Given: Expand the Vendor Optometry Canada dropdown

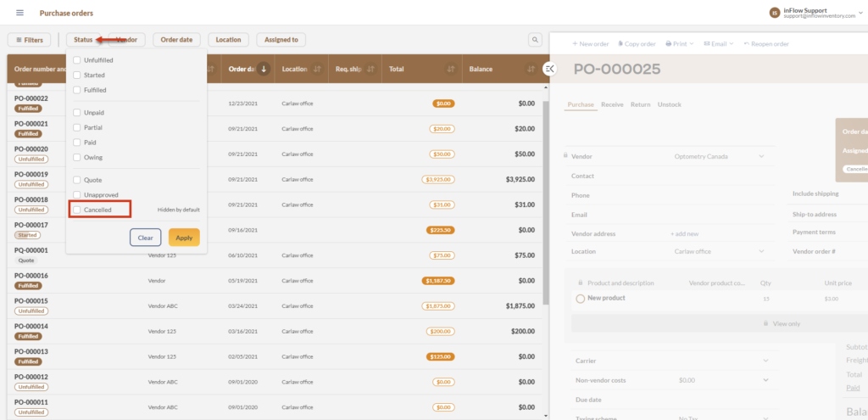Looking at the screenshot, I should (x=762, y=156).
